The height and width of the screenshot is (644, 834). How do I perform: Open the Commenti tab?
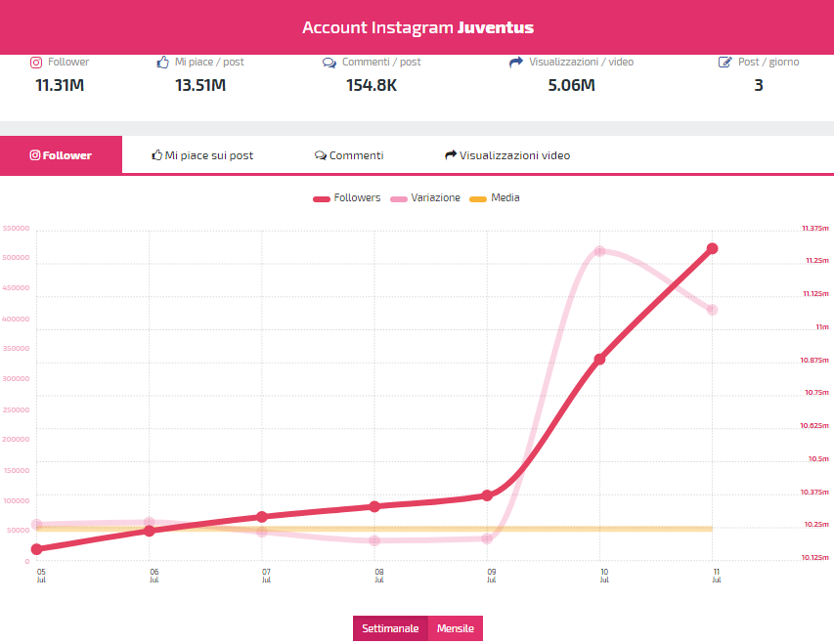349,155
